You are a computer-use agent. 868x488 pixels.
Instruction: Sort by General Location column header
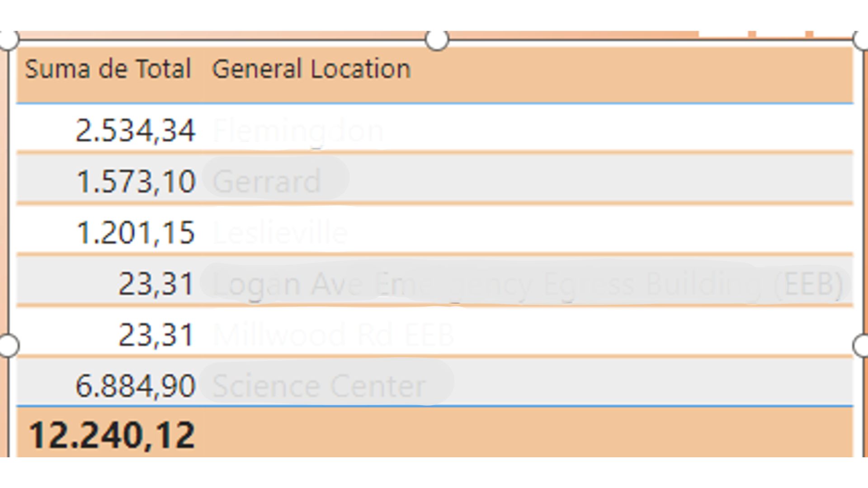pyautogui.click(x=311, y=69)
